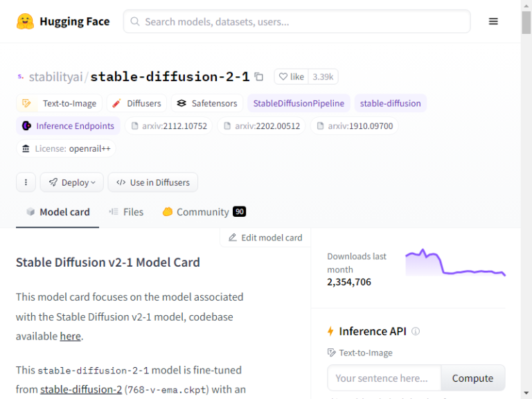The image size is (532, 399).
Task: Select the StableDiffusionPipeline tag
Action: coord(299,103)
